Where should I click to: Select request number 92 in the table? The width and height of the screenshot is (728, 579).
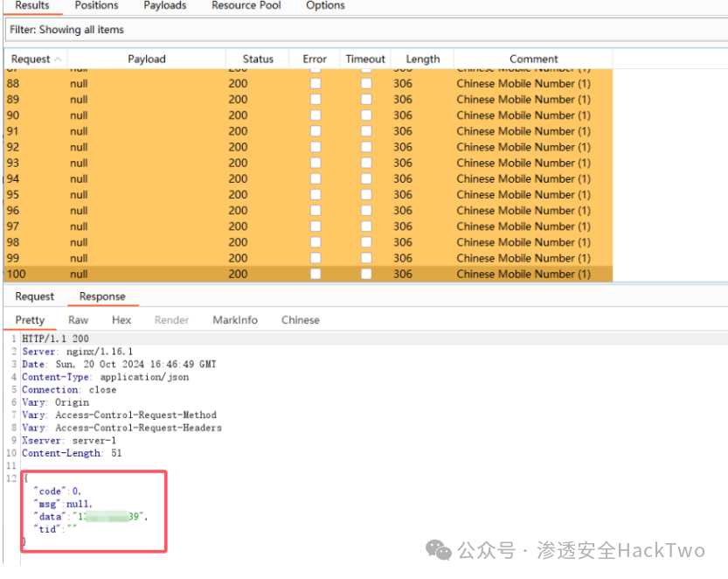[13, 147]
